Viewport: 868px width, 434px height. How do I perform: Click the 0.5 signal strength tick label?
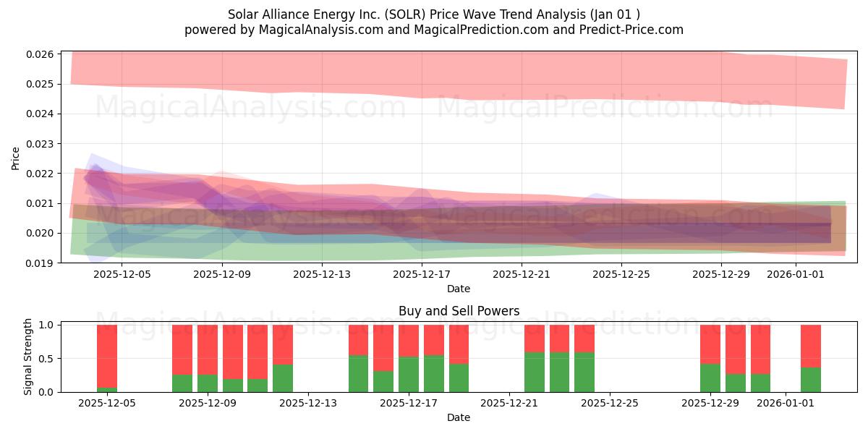tap(48, 359)
